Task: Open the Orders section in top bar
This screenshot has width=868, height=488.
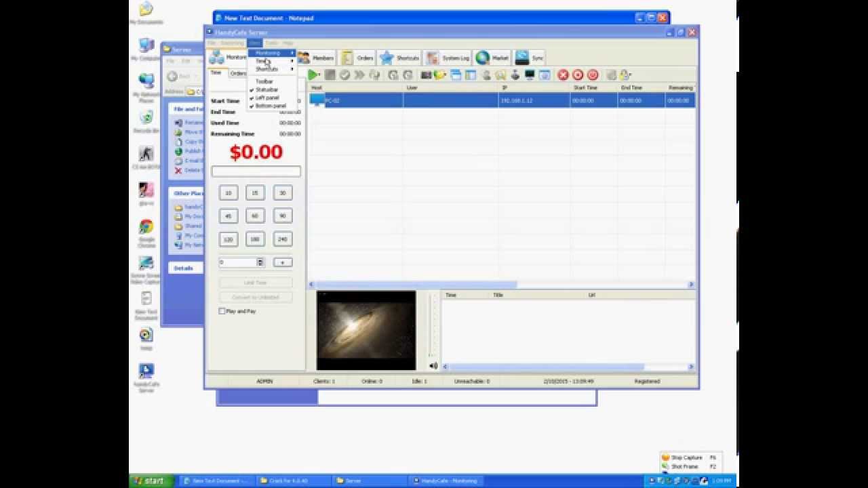Action: click(x=357, y=58)
